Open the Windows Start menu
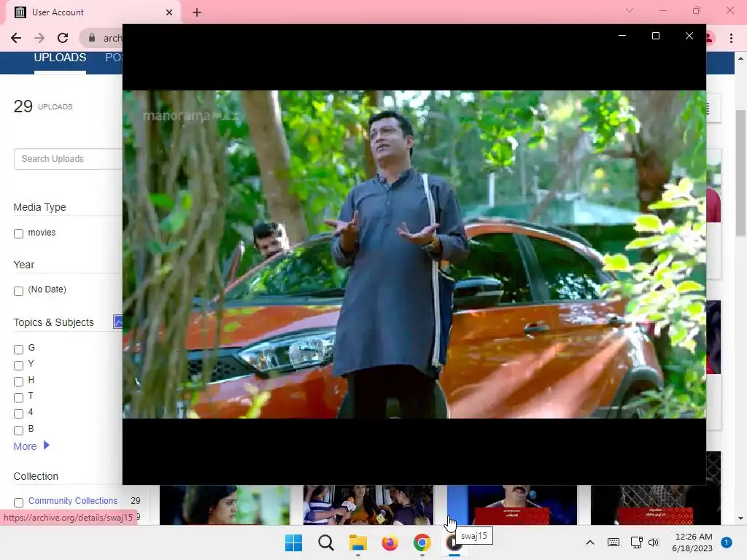The width and height of the screenshot is (747, 560). coord(293,542)
